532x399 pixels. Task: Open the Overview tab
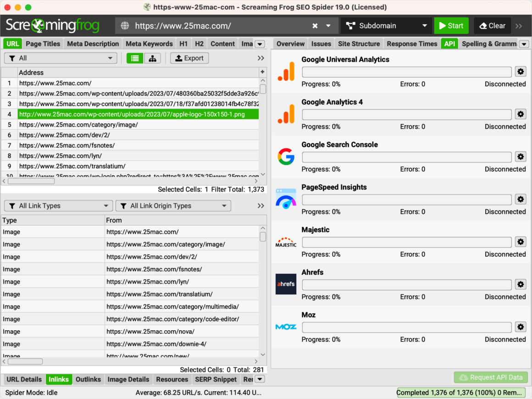pyautogui.click(x=290, y=44)
